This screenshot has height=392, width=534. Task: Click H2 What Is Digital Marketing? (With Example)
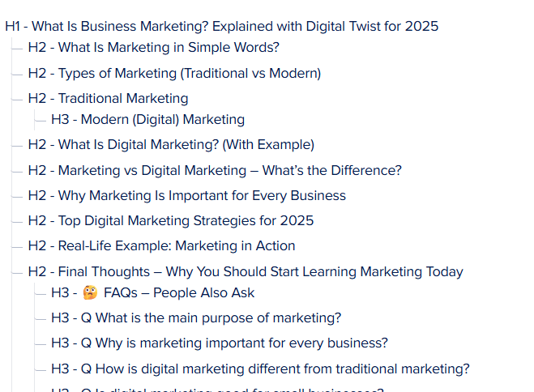click(171, 145)
